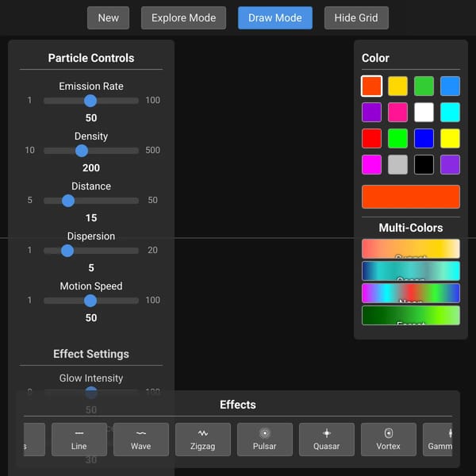Choose the Forest green gradient
Image resolution: width=476 pixels, height=476 pixels.
point(411,316)
